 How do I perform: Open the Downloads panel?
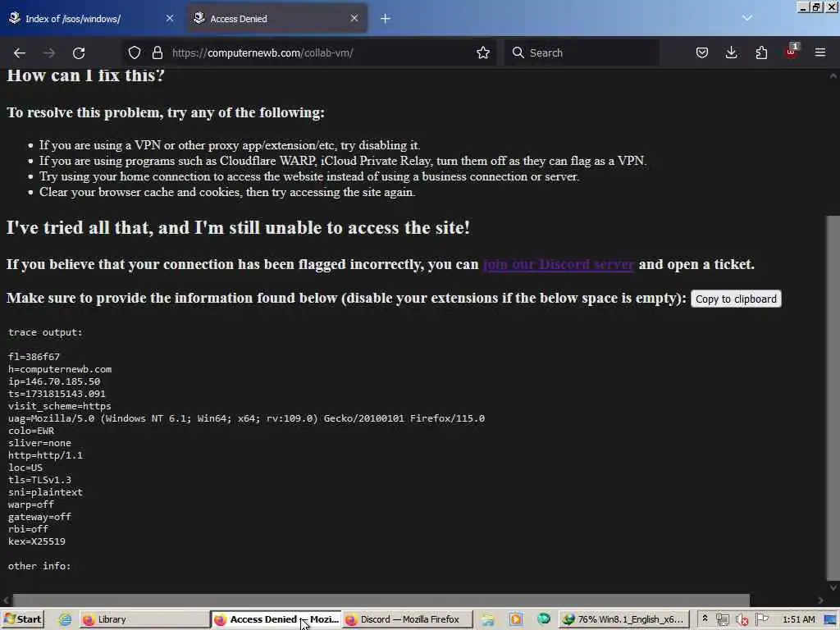pos(731,52)
